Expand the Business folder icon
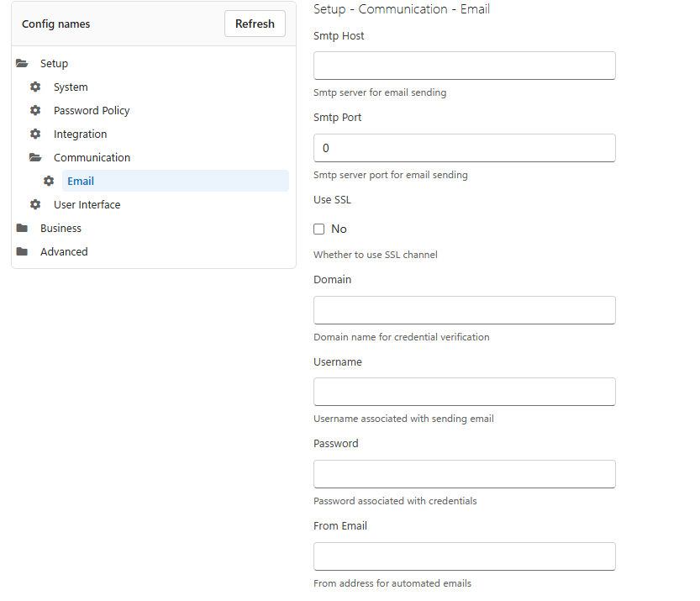This screenshot has width=700, height=601. 22,228
